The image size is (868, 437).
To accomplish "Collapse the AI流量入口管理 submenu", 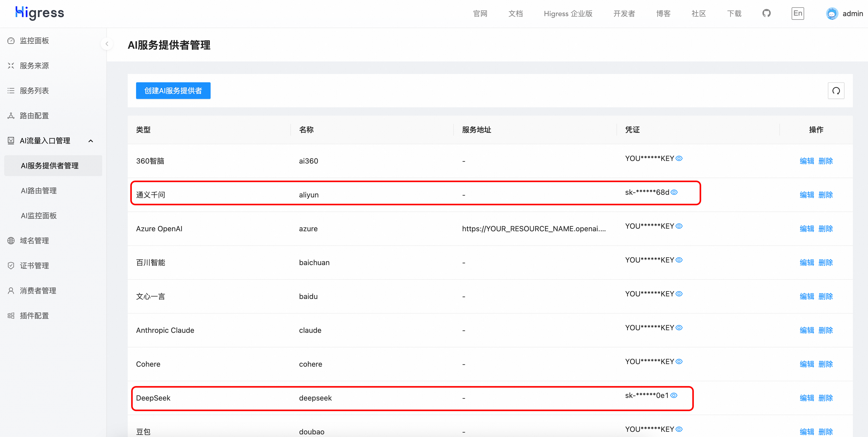I will point(90,141).
